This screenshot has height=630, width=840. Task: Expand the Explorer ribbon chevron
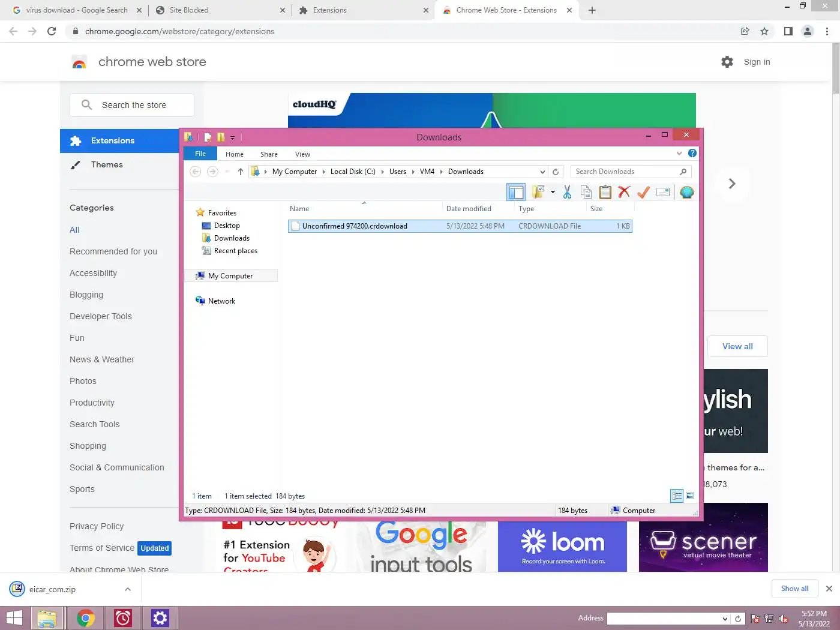679,154
